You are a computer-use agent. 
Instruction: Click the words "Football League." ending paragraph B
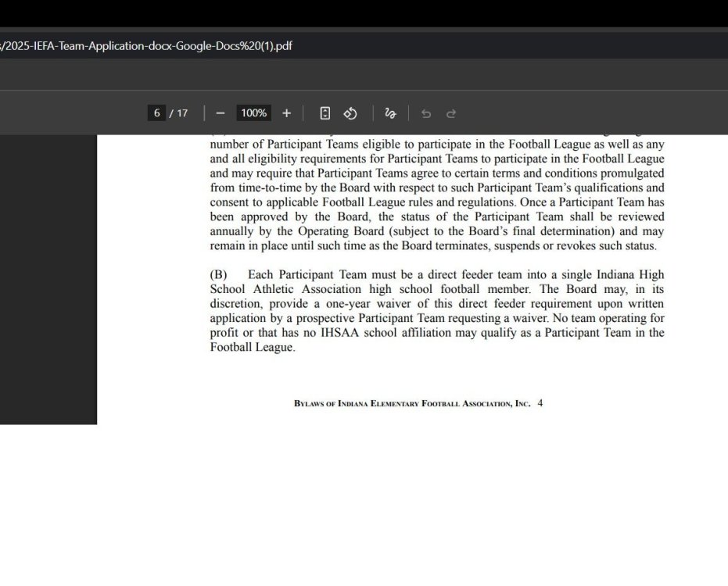click(x=253, y=347)
